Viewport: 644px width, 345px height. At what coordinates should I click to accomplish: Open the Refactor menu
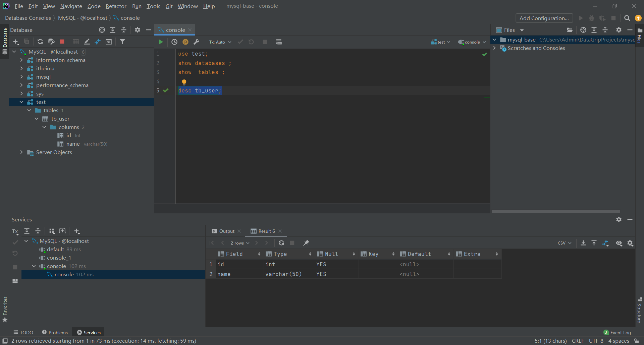click(116, 6)
